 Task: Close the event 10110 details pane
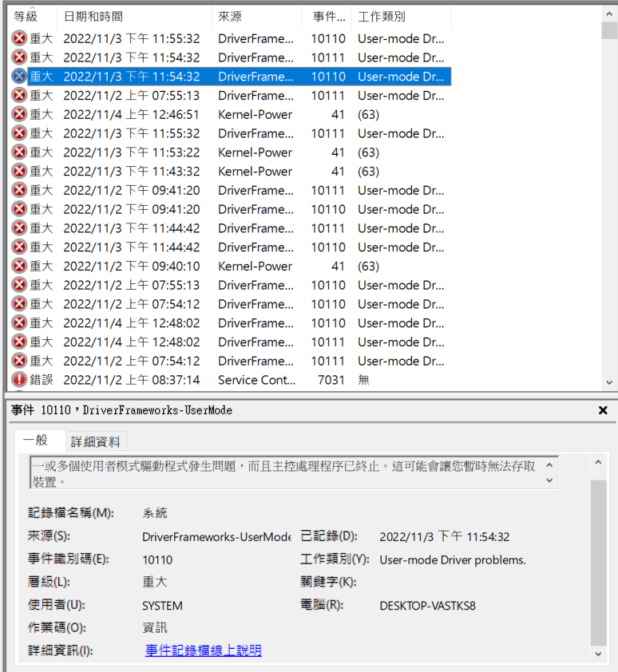[603, 410]
